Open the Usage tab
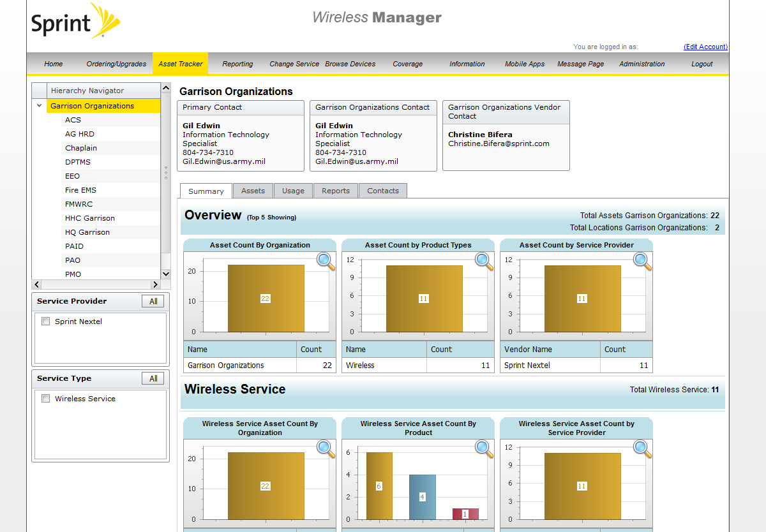The width and height of the screenshot is (766, 532). pyautogui.click(x=293, y=191)
